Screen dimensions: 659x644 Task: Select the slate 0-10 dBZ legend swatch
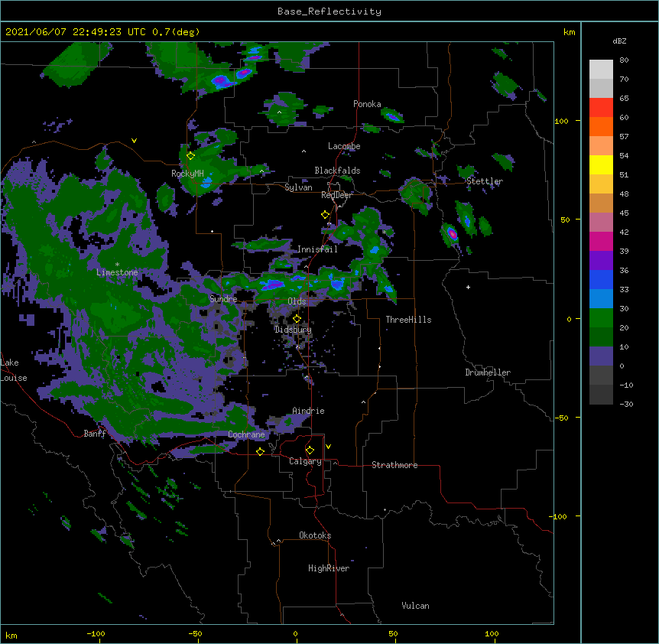601,356
